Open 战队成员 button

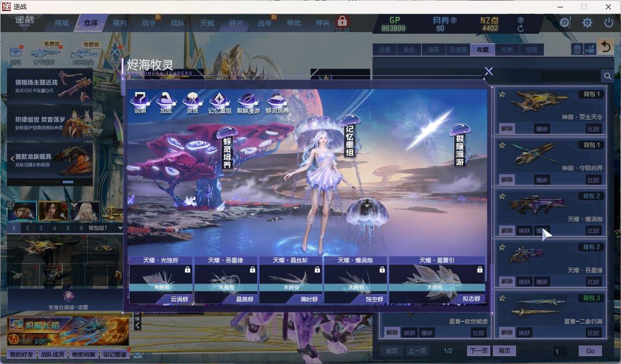[x=52, y=355]
